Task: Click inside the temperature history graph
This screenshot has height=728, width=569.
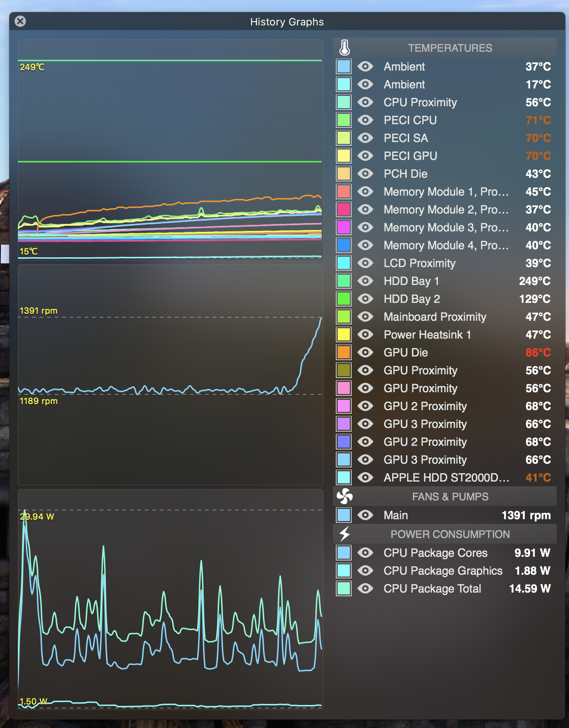Action: [x=170, y=149]
